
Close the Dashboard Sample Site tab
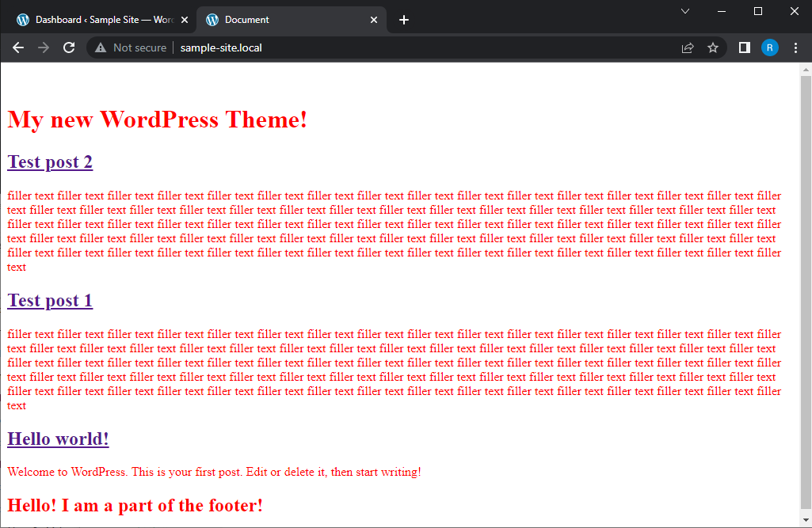point(185,20)
